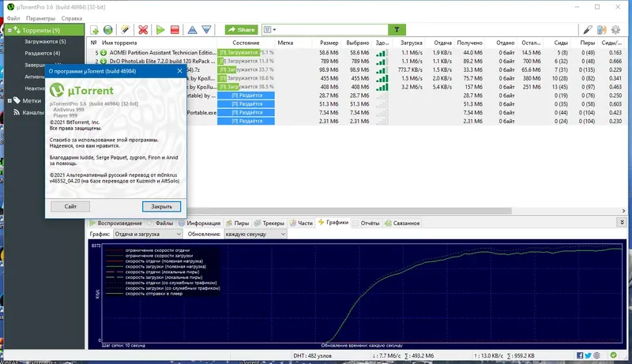
Task: Open the Справка menu
Action: tap(72, 18)
